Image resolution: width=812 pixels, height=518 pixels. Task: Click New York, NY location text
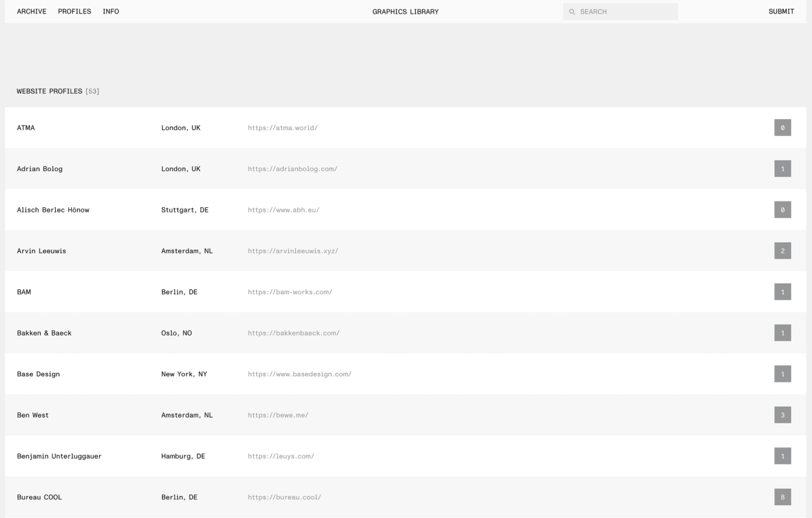(x=184, y=374)
